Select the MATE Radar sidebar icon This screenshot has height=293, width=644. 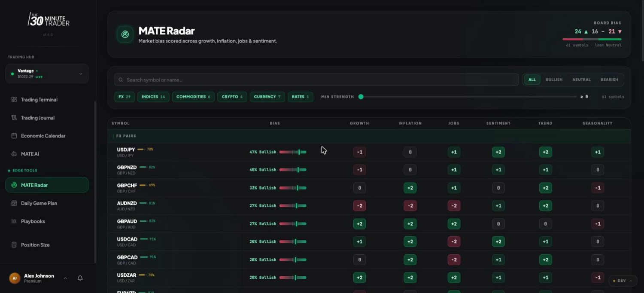(x=14, y=185)
